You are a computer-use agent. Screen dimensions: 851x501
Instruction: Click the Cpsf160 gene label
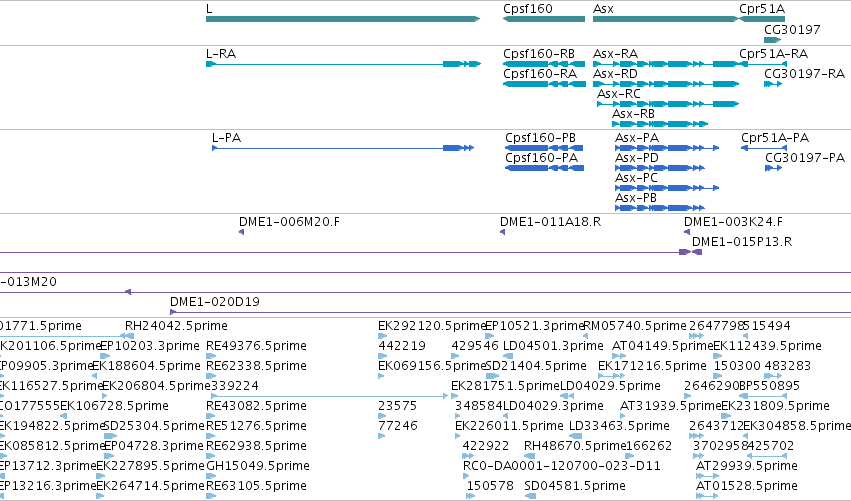(528, 9)
